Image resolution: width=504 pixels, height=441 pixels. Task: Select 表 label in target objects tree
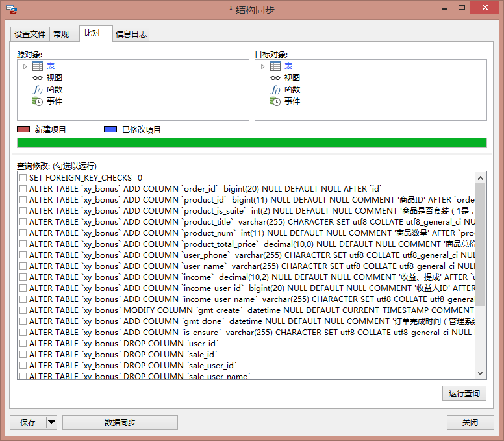coord(288,66)
